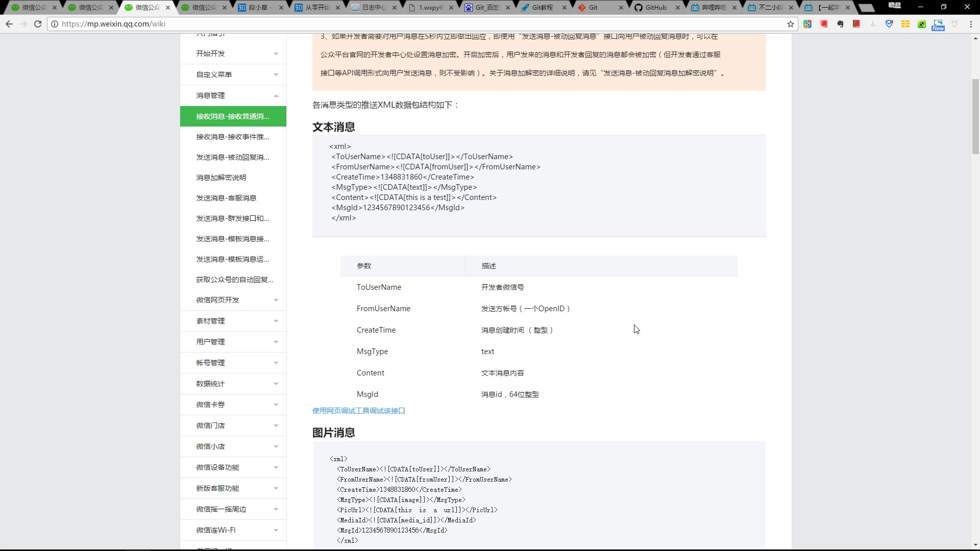Open a new browser tab

[866, 8]
